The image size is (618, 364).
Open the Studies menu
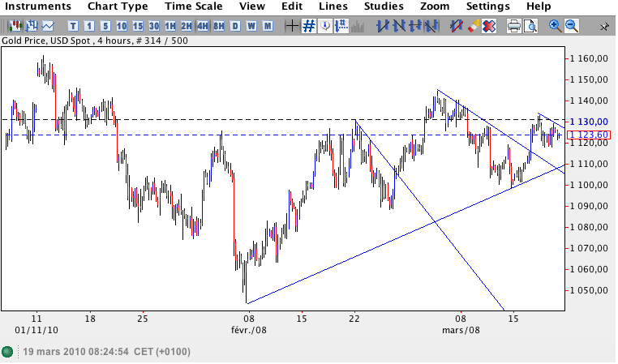384,6
